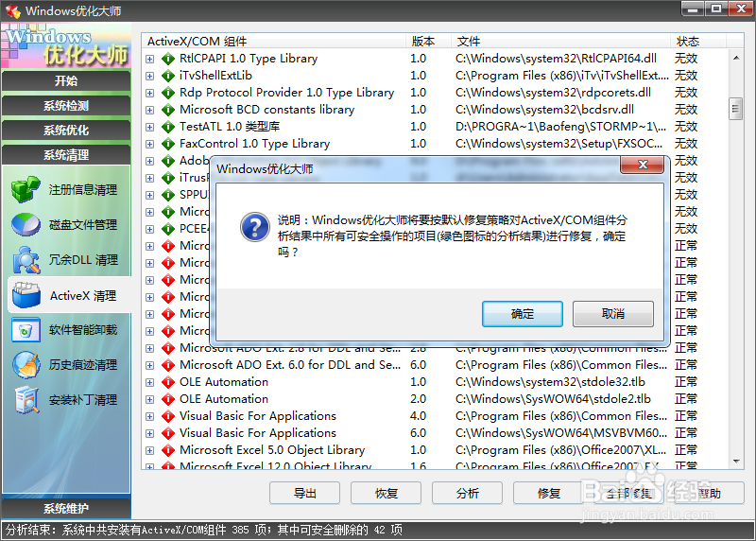Image resolution: width=756 pixels, height=541 pixels.
Task: Click the 恢复 restore button
Action: 386,493
